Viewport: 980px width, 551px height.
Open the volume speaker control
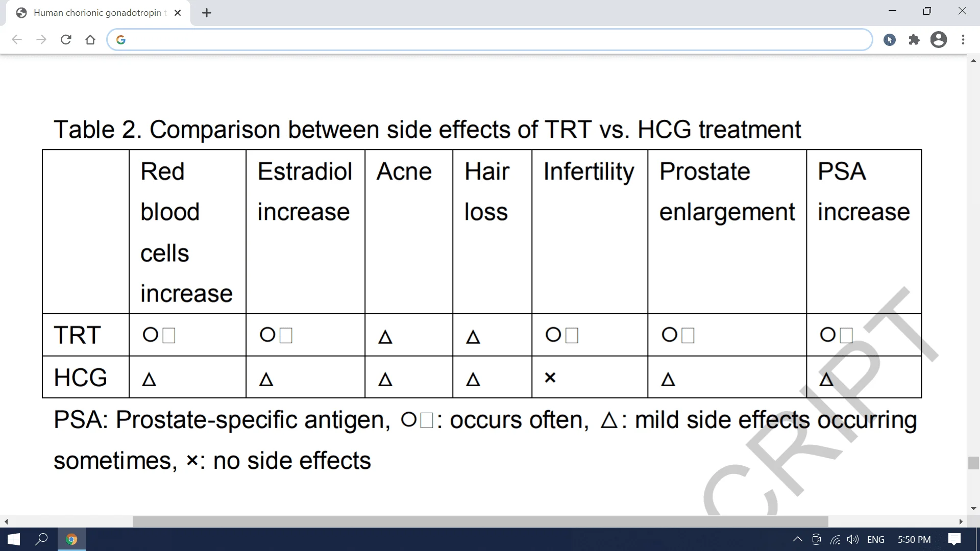(x=852, y=539)
